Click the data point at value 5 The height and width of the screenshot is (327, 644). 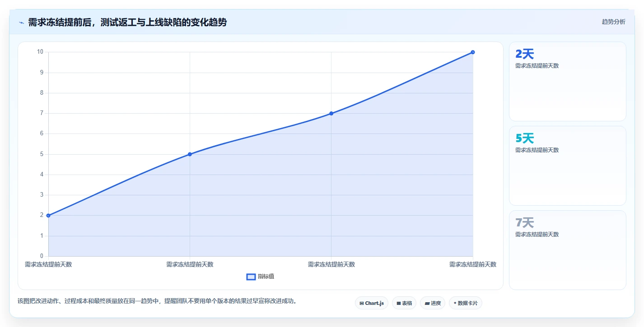coord(190,154)
